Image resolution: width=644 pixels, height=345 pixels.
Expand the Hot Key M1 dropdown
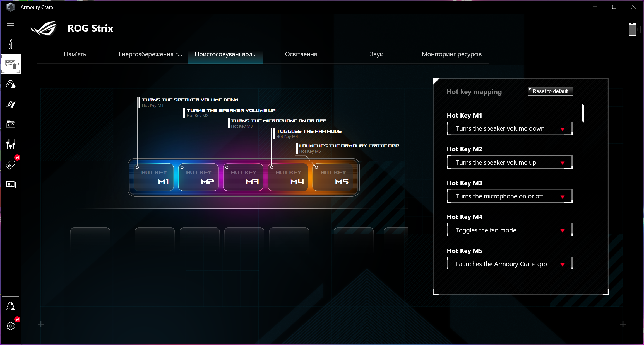click(509, 128)
